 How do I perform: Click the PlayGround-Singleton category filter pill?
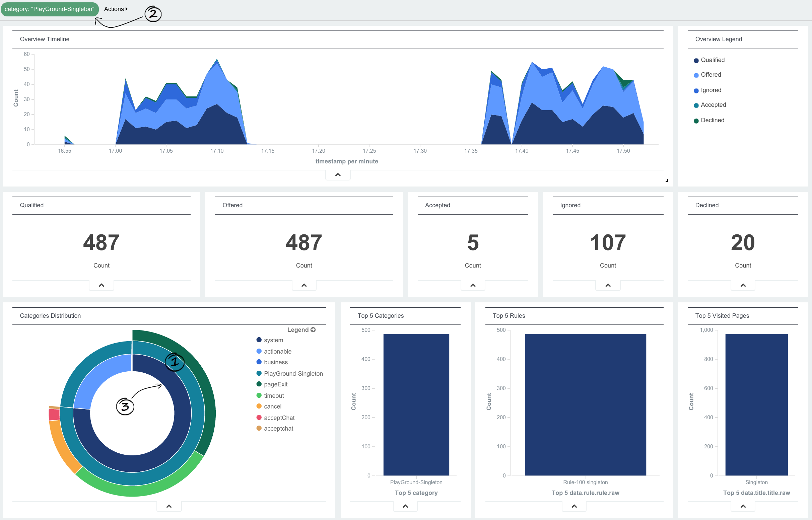(x=50, y=9)
